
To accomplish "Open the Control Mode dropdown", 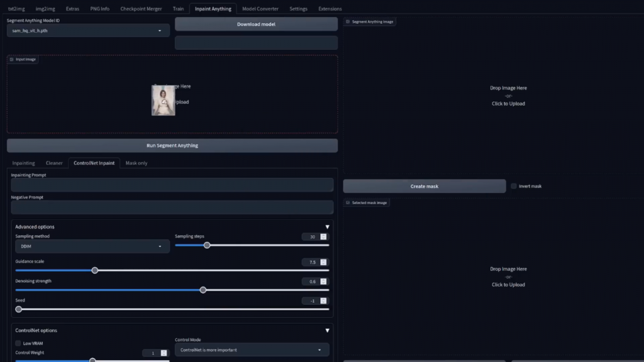I will 252,350.
